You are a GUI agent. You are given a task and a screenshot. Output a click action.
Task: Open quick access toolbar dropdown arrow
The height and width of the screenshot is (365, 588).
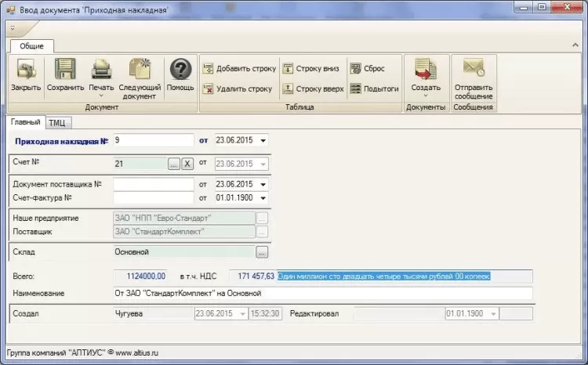tap(13, 28)
